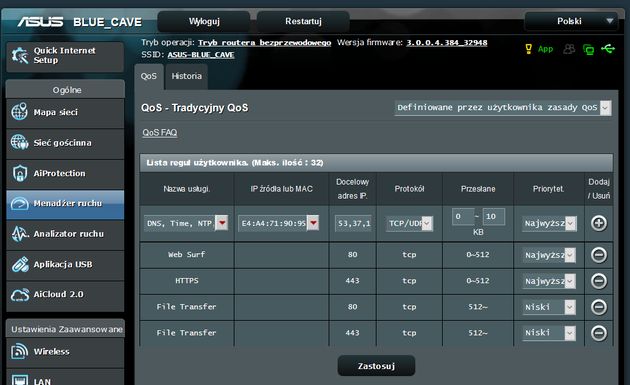The width and height of the screenshot is (630, 385).
Task: Expand the source IP or MAC list arrow
Action: pyautogui.click(x=313, y=223)
